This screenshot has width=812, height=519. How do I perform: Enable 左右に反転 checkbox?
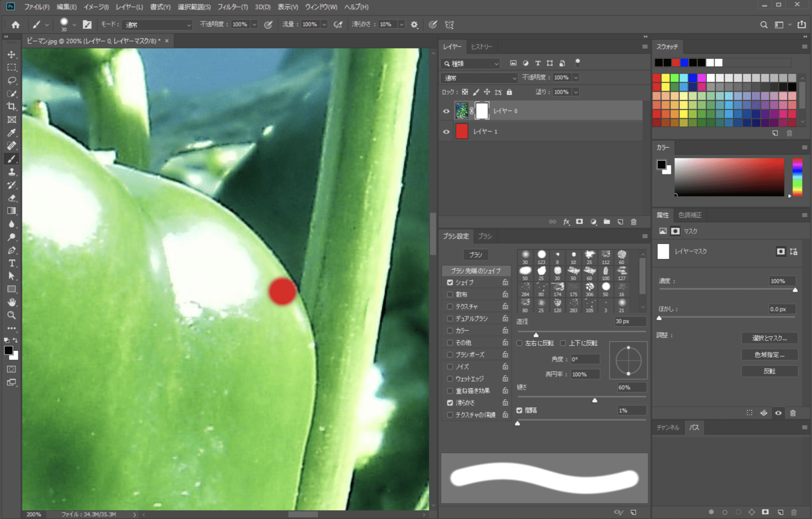(x=519, y=343)
